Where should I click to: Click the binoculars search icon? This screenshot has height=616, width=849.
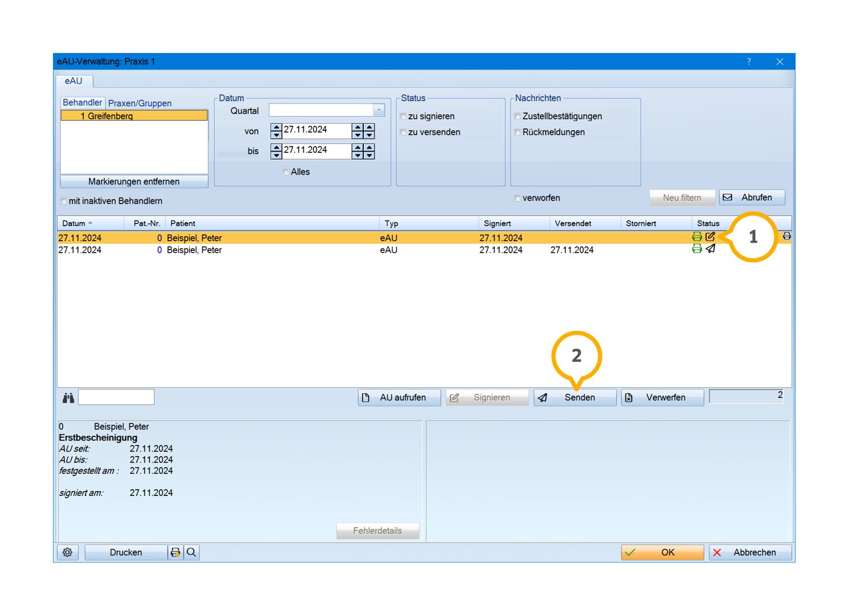point(68,397)
